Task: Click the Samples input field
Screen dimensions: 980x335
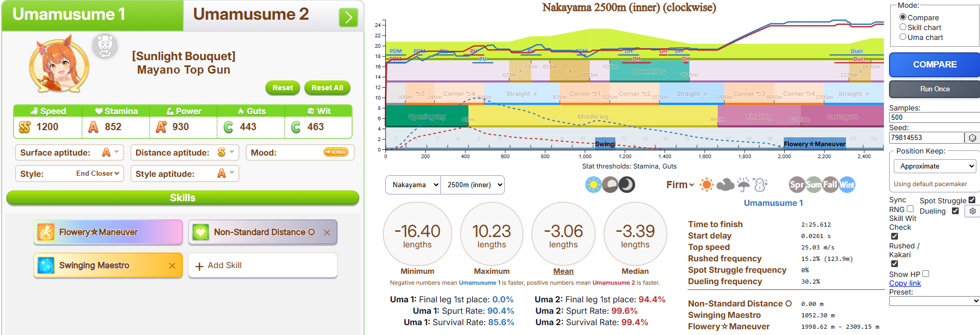Action: point(934,117)
